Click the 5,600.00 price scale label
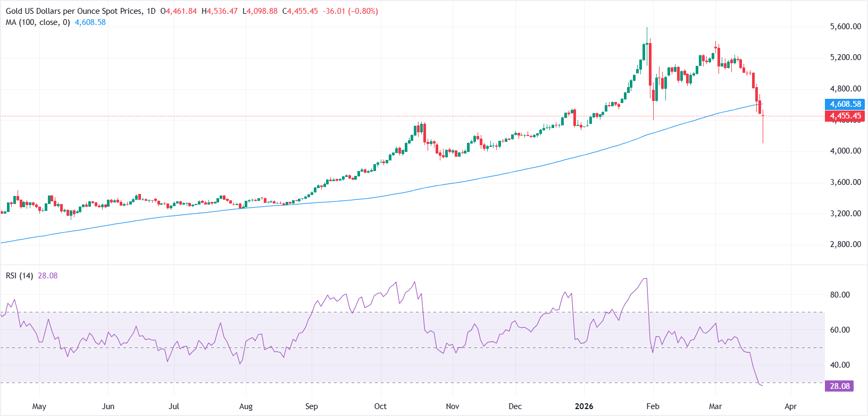Screen dimensions: 868x416 (845, 27)
